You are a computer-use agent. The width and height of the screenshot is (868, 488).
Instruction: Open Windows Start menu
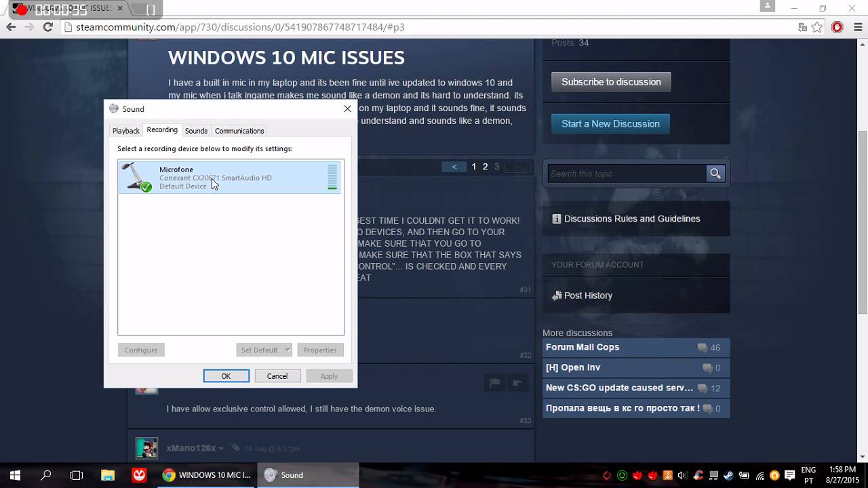click(15, 475)
